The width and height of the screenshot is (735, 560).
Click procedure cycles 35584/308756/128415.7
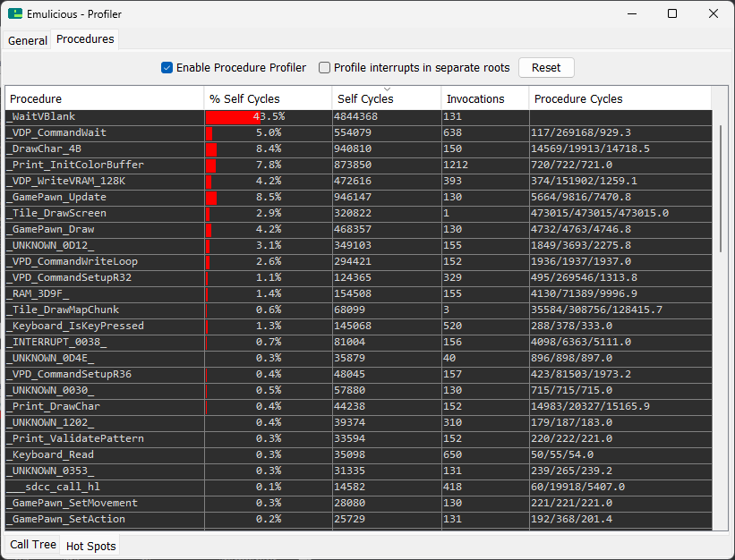point(596,310)
